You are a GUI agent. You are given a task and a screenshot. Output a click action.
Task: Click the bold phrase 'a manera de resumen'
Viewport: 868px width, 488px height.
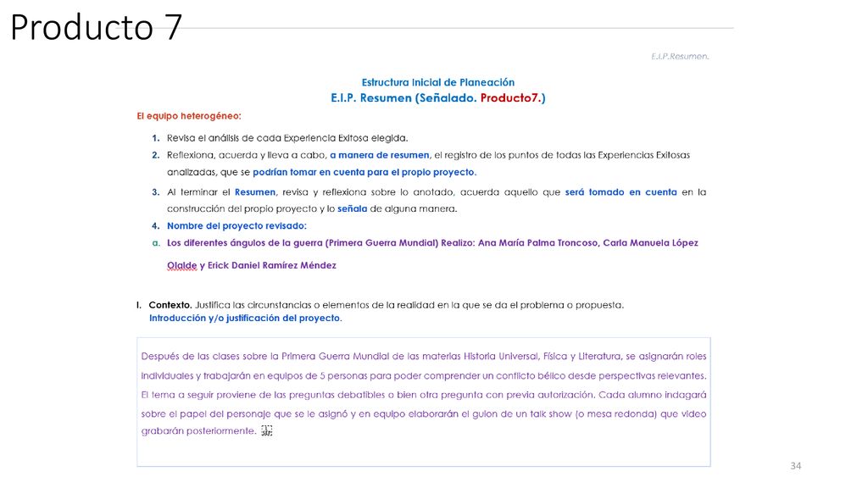[x=380, y=156]
